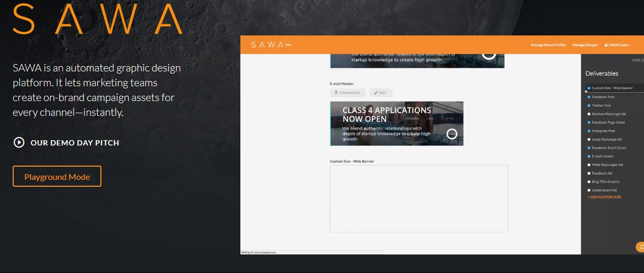Check the Leaderboard Ad deliverable

(589, 190)
